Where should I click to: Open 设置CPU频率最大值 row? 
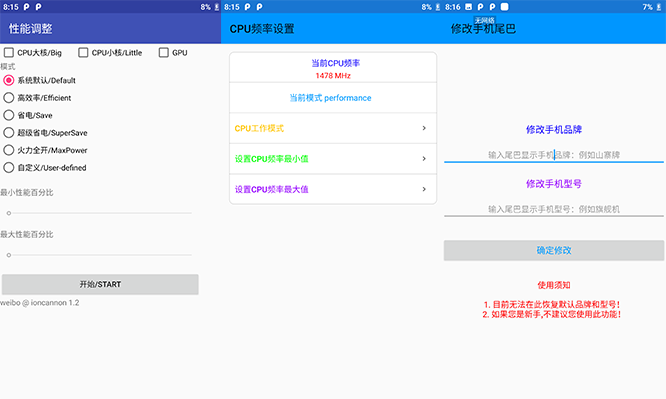coord(333,189)
